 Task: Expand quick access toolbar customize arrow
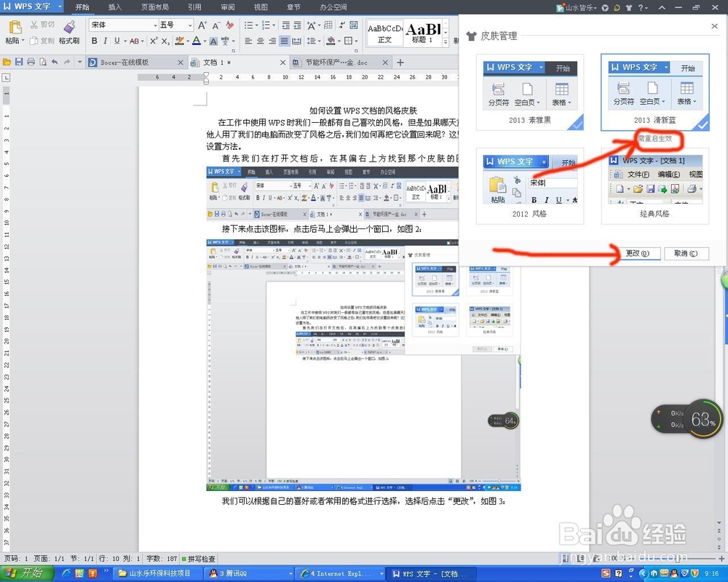(79, 62)
